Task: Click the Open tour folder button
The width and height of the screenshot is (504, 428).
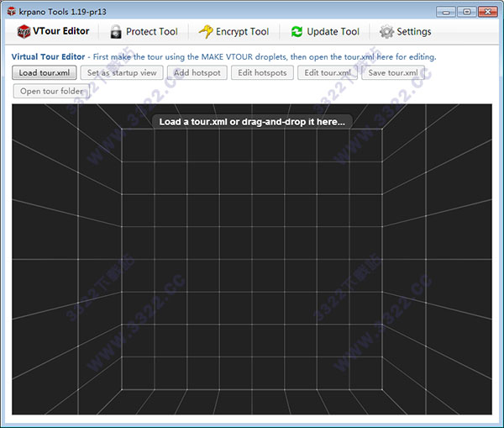Action: pyautogui.click(x=51, y=91)
